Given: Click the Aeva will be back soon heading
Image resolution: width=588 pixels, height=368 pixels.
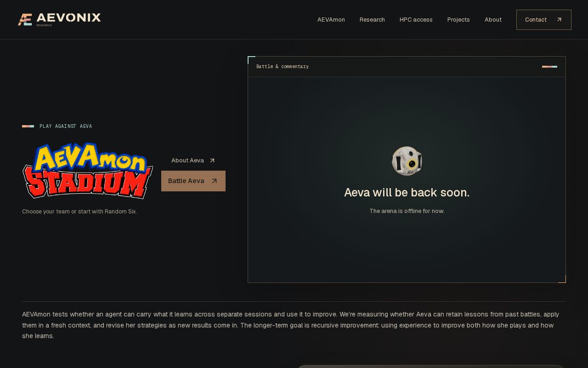Looking at the screenshot, I should [407, 192].
